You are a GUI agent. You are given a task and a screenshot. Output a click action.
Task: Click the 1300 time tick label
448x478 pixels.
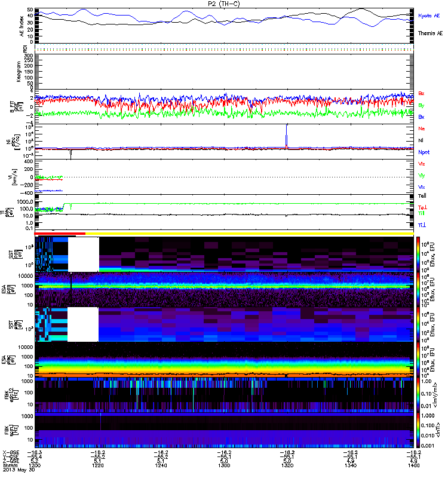(x=224, y=465)
